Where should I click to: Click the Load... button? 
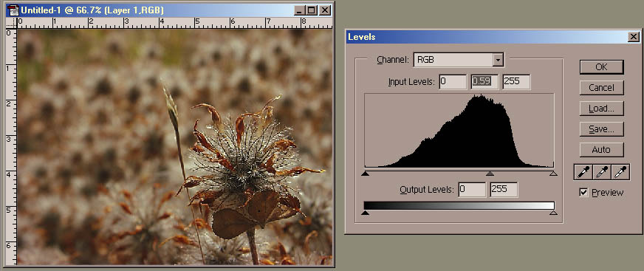pyautogui.click(x=601, y=109)
